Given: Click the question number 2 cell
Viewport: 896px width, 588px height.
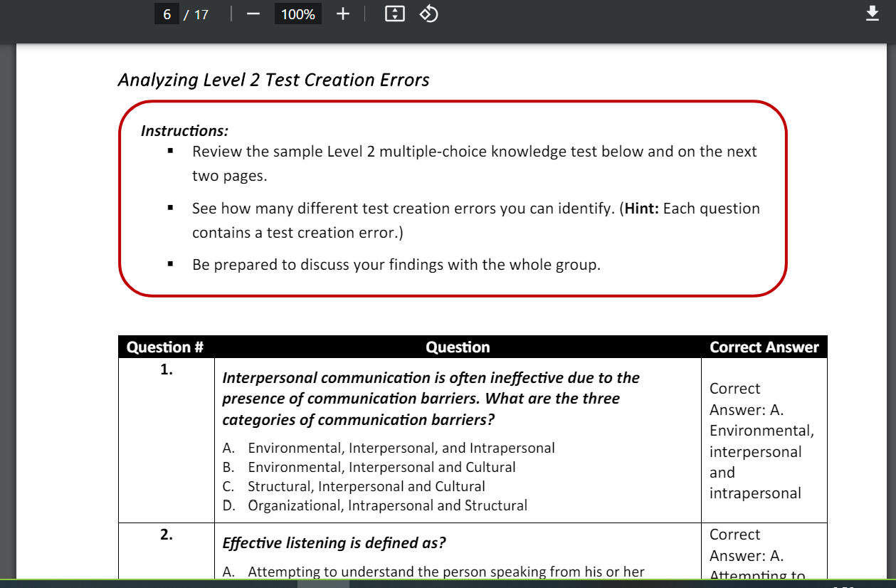Looking at the screenshot, I should click(x=166, y=535).
